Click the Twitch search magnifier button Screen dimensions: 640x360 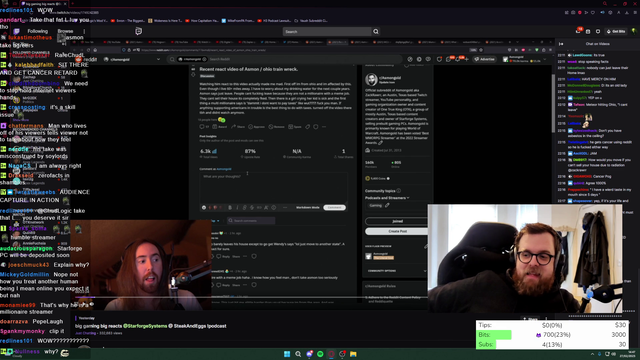[376, 31]
